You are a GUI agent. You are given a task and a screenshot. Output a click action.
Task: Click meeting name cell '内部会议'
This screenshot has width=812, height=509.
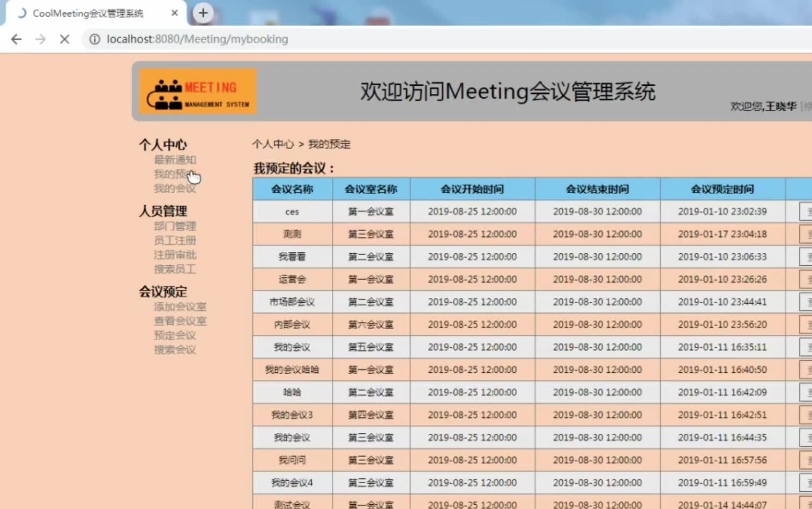click(292, 325)
